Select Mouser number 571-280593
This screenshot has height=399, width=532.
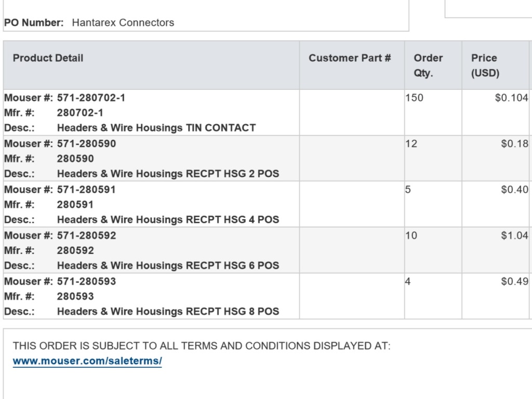[x=86, y=281]
